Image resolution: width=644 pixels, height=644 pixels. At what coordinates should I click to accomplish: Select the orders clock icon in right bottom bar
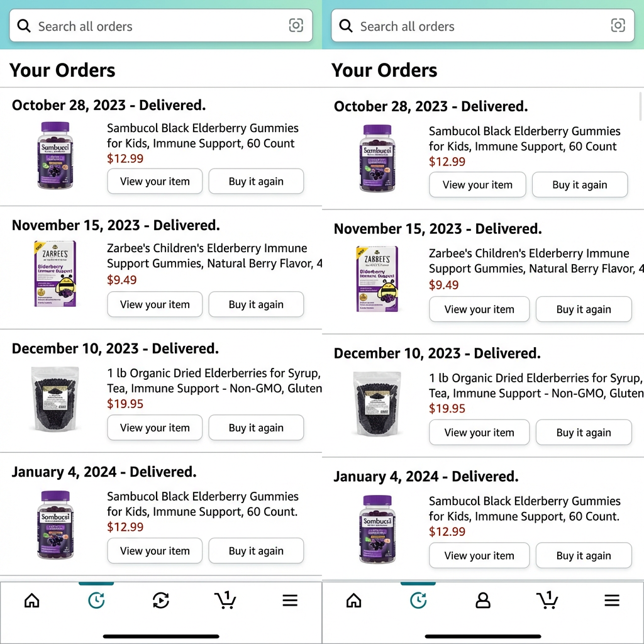point(418,601)
